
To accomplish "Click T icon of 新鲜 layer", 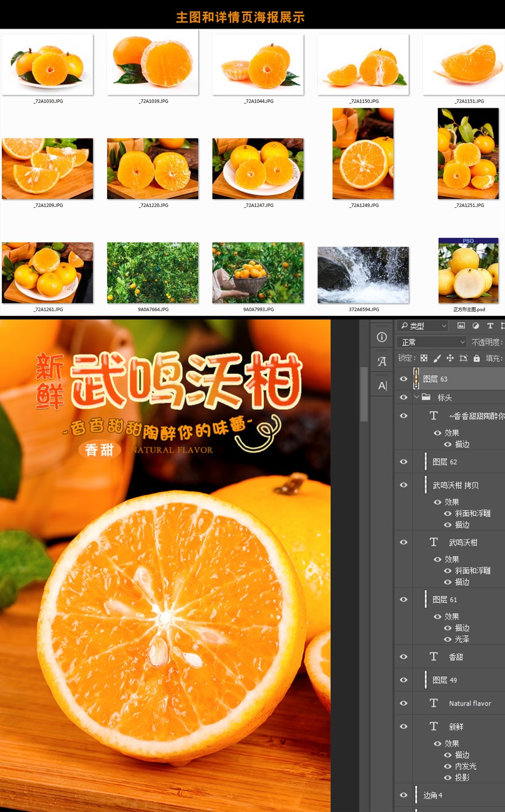I will click(x=434, y=726).
